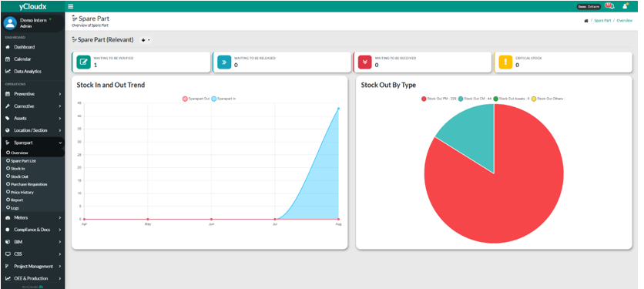Expand the OEE & Production chevron

point(60,278)
